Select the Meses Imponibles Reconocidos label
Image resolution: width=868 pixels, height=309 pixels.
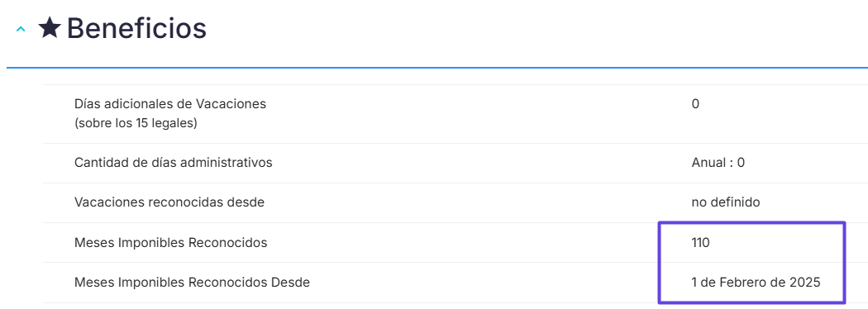click(x=170, y=242)
